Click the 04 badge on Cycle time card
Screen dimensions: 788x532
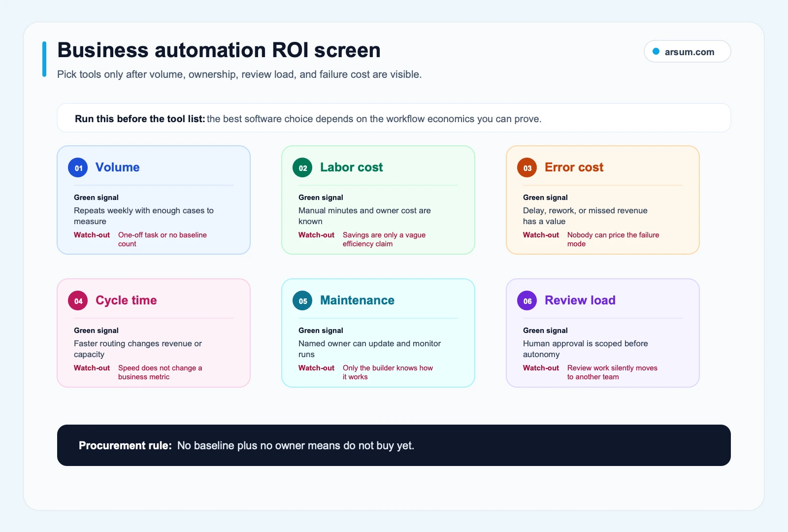(x=78, y=301)
